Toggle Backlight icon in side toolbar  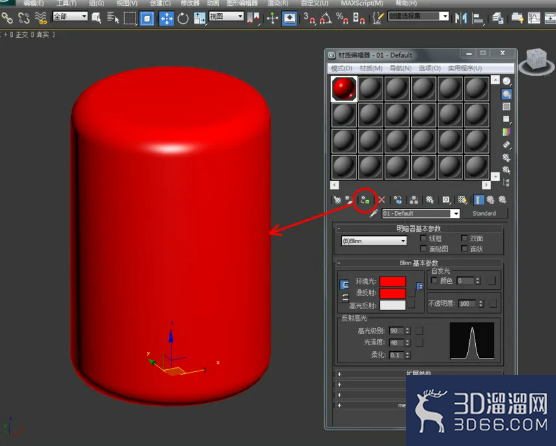coord(507,94)
